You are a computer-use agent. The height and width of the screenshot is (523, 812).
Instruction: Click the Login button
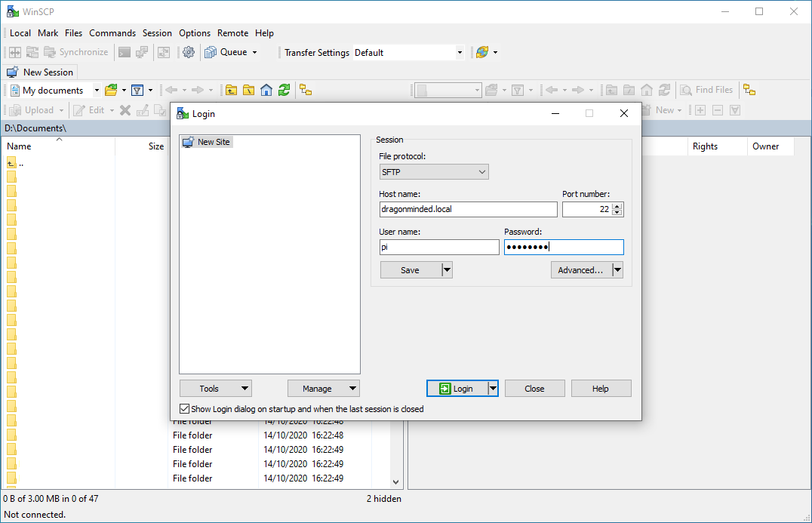point(457,389)
